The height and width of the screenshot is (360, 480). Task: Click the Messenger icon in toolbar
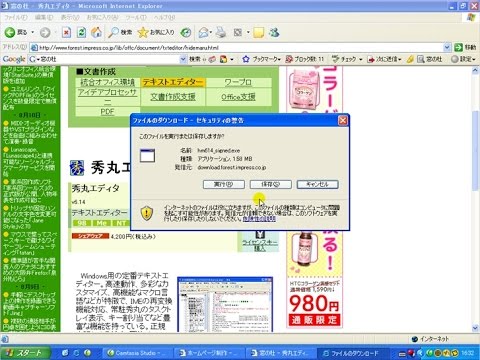point(274,32)
